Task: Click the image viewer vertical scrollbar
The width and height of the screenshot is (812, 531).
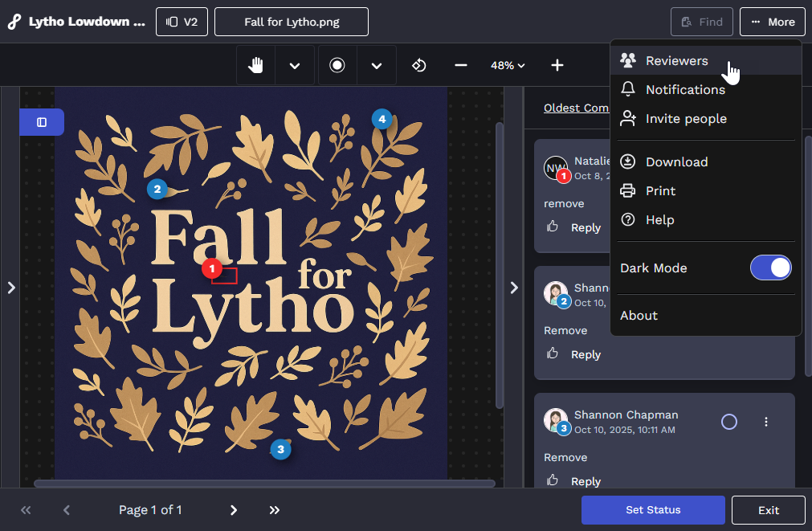Action: [500, 265]
